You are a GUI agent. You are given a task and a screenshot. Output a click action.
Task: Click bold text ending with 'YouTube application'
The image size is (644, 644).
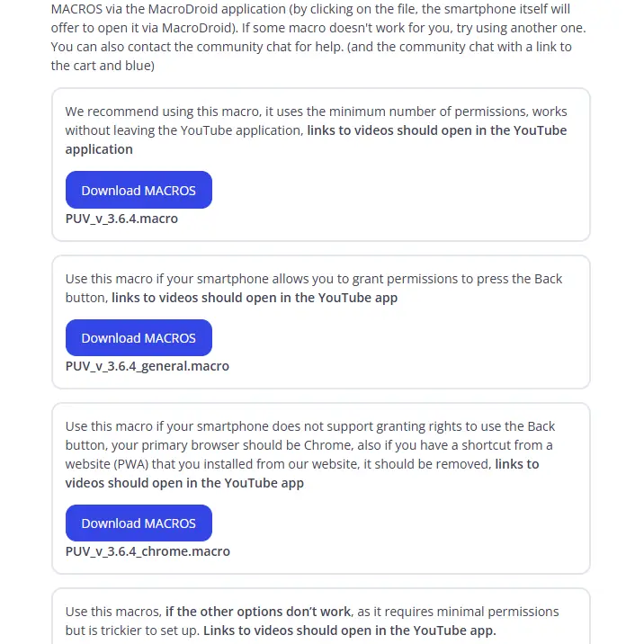tap(316, 139)
